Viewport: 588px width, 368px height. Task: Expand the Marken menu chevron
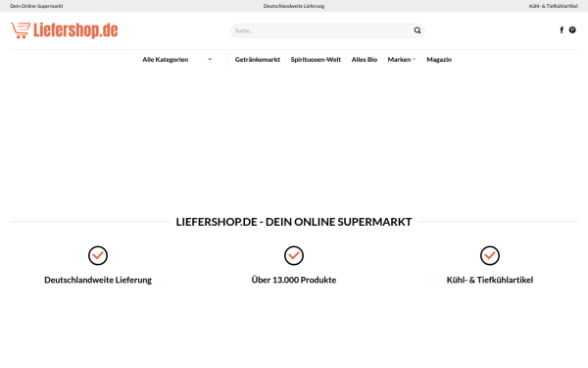click(x=414, y=59)
